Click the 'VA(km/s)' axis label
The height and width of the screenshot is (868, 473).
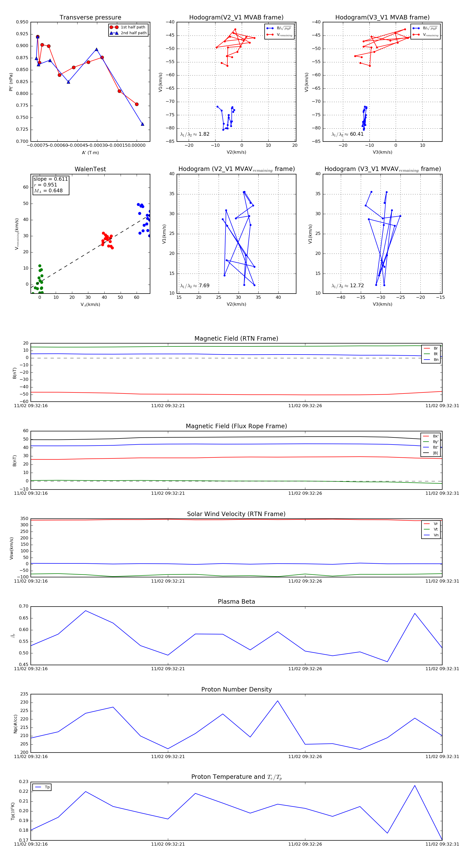[90, 305]
